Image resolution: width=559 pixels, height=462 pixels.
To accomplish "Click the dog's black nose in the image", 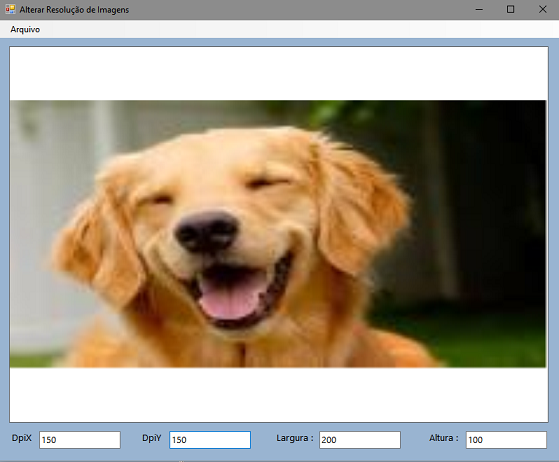I will pos(207,232).
